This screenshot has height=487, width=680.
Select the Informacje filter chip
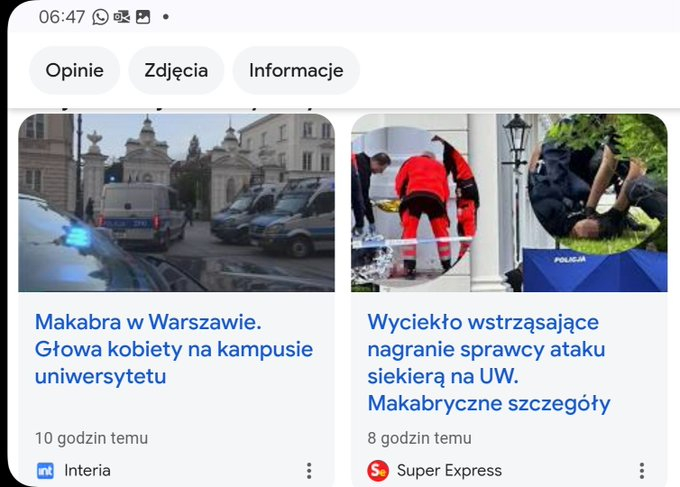click(x=296, y=70)
